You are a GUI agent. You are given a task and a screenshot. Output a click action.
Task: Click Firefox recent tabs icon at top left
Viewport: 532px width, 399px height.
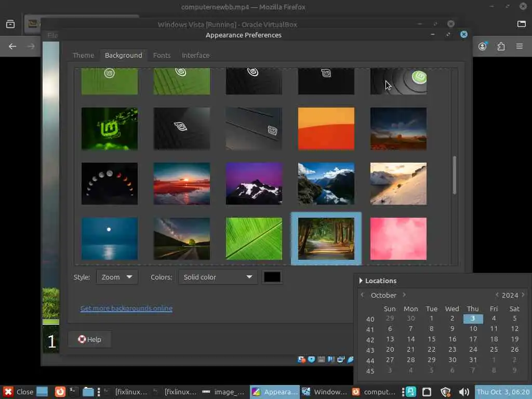pos(10,24)
